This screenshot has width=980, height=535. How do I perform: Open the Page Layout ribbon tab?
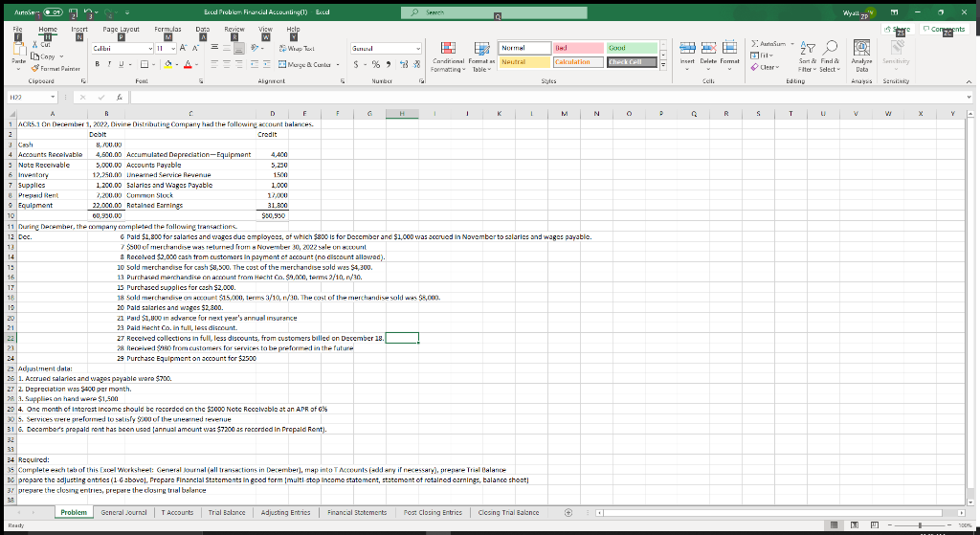coord(122,29)
